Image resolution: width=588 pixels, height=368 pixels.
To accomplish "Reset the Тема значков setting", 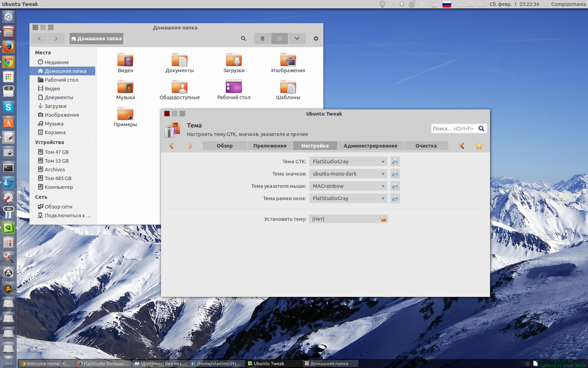I will pos(395,174).
